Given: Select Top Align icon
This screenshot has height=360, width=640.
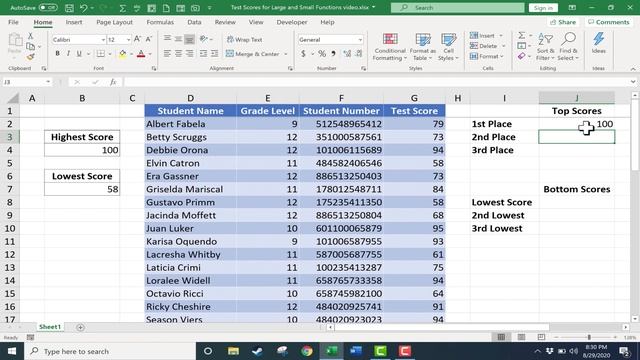Looking at the screenshot, I should (x=167, y=39).
